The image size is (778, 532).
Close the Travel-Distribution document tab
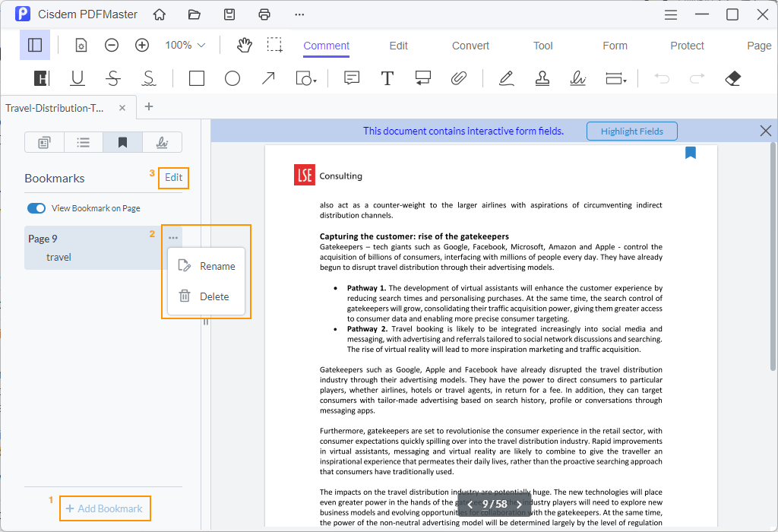pyautogui.click(x=122, y=108)
